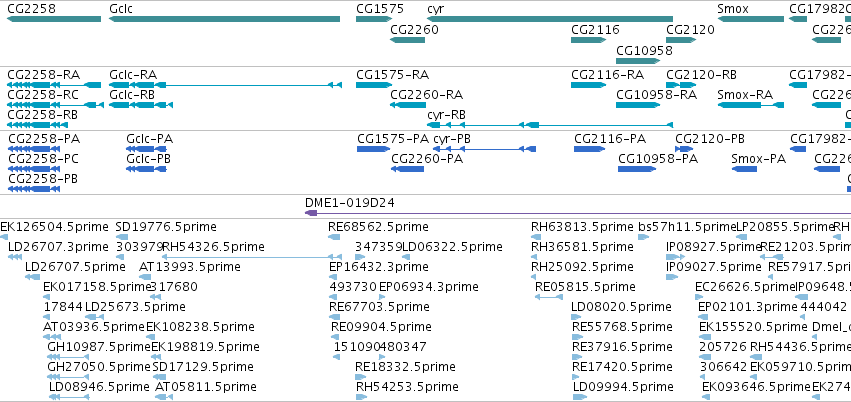Select the CG2260 gene glyph
851x402 pixels.
[x=408, y=40]
